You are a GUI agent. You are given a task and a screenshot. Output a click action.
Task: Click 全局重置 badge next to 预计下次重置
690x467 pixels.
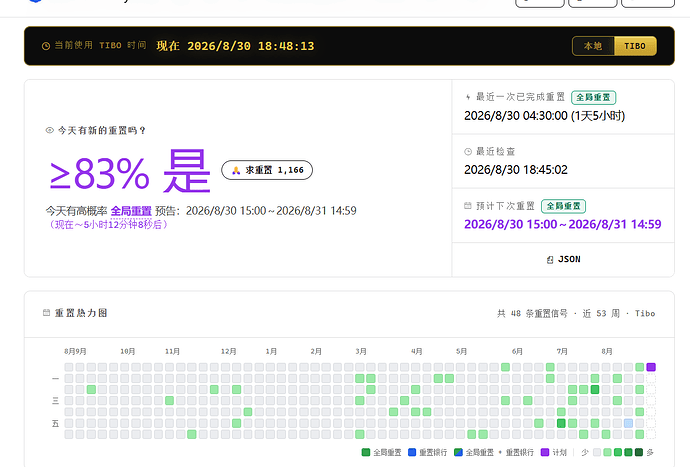coord(563,206)
